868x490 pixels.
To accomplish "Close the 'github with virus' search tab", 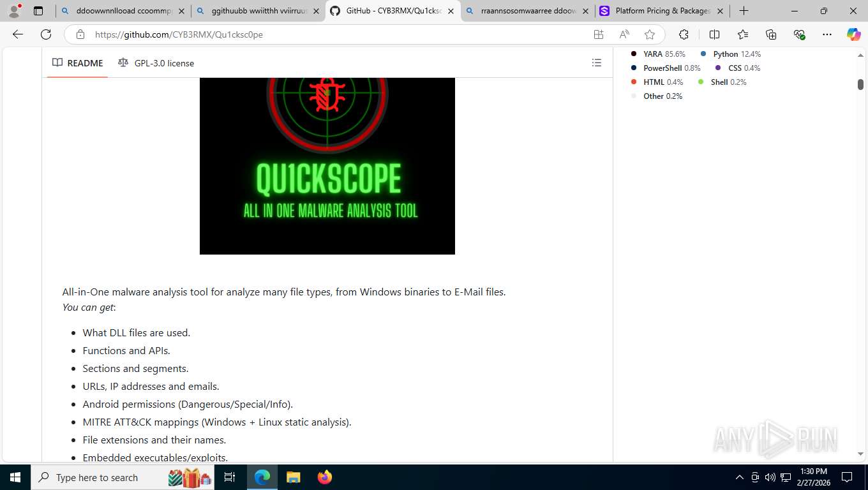I will pos(316,11).
